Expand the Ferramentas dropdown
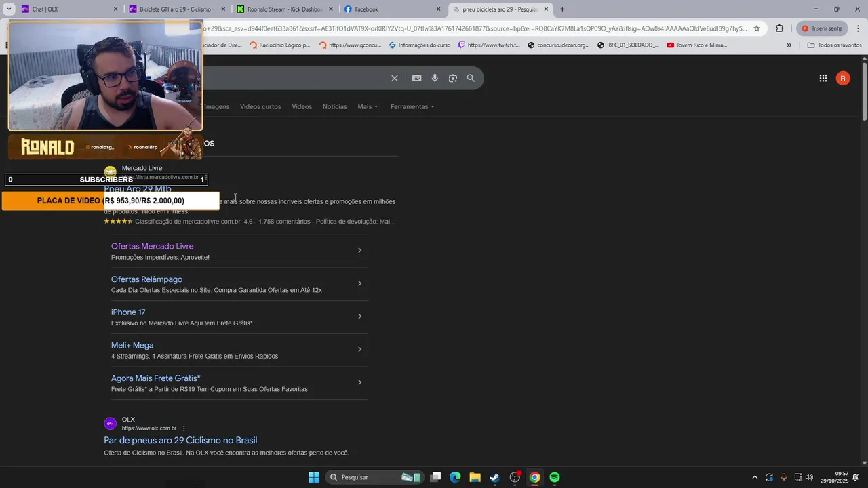The height and width of the screenshot is (488, 868). (x=412, y=106)
